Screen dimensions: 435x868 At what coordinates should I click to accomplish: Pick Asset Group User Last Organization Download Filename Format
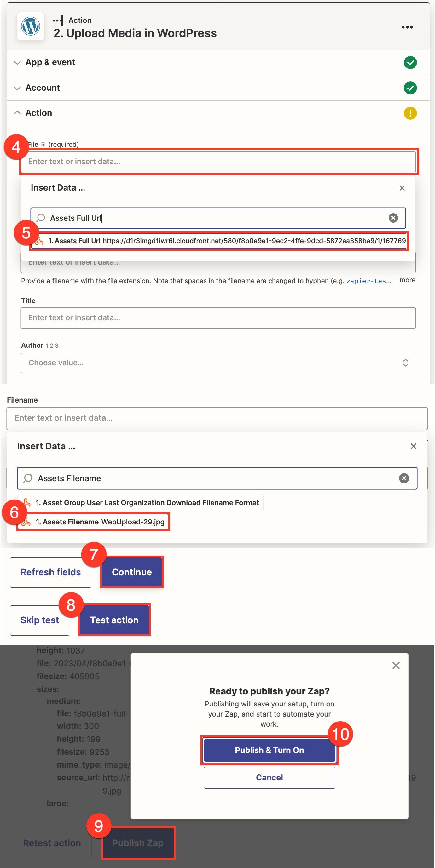tap(147, 502)
